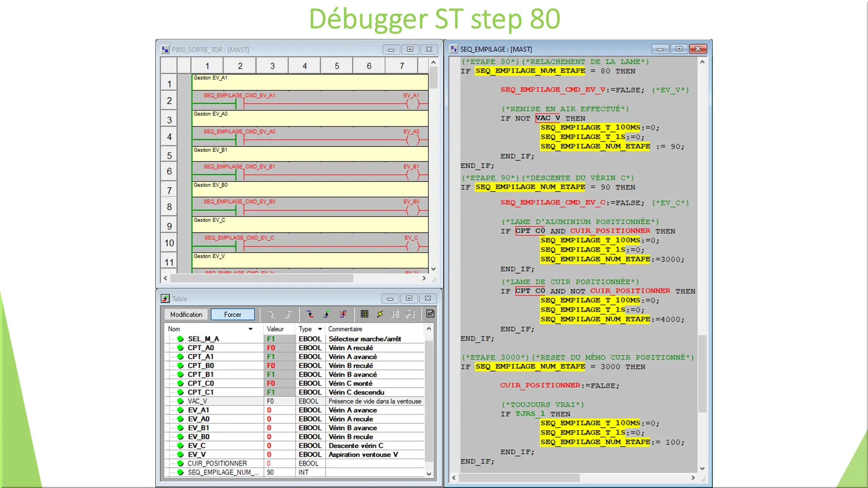
Task: Select the force-to-1 toolbar icon
Action: 326,314
